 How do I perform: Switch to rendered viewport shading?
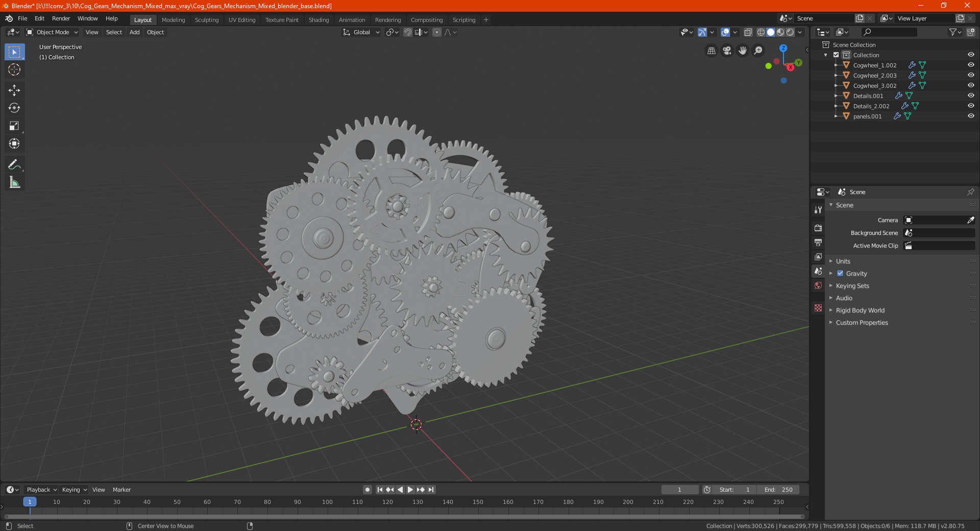tap(790, 32)
